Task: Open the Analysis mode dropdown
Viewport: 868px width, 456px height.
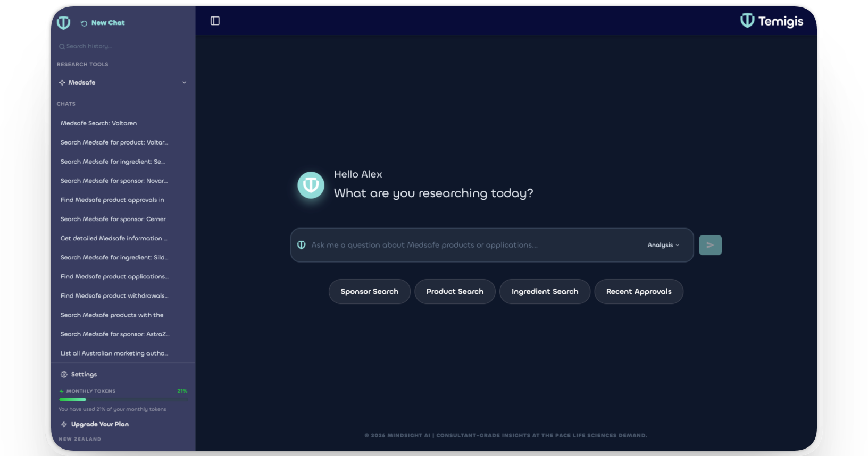Action: click(663, 245)
